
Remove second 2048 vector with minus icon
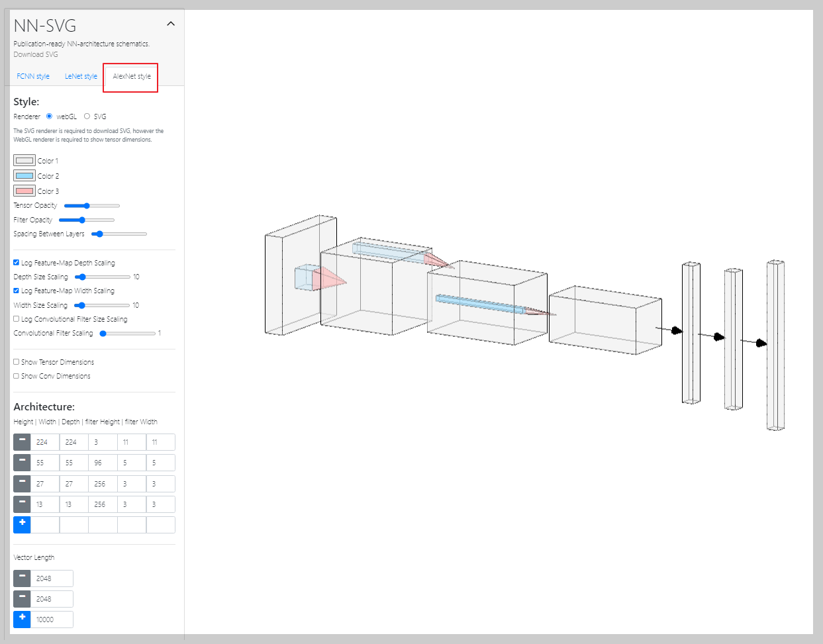[22, 598]
